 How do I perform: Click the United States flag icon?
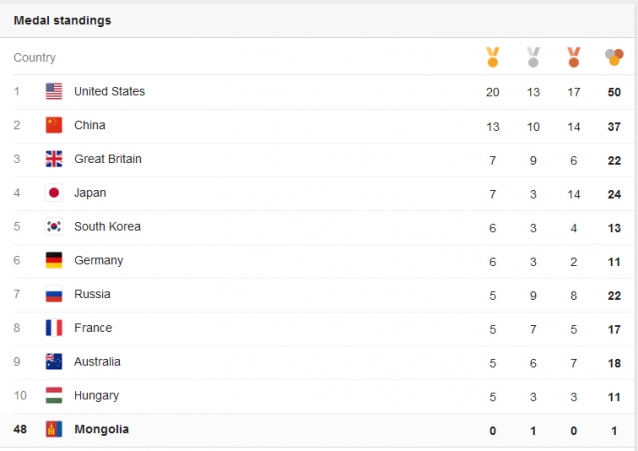click(54, 91)
